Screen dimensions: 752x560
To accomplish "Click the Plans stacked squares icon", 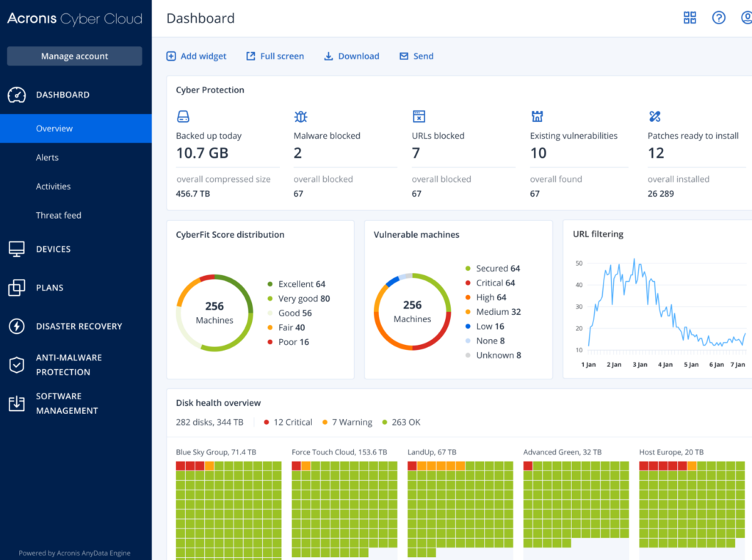I will [x=17, y=288].
